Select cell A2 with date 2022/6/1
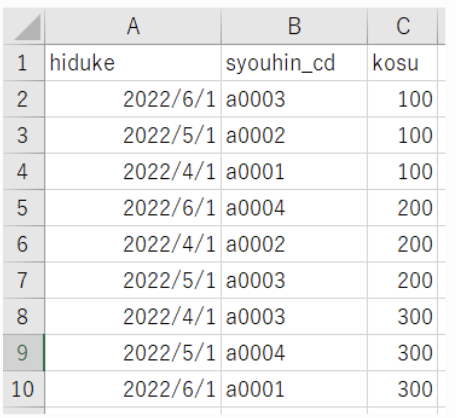This screenshot has width=456, height=418. pos(133,99)
